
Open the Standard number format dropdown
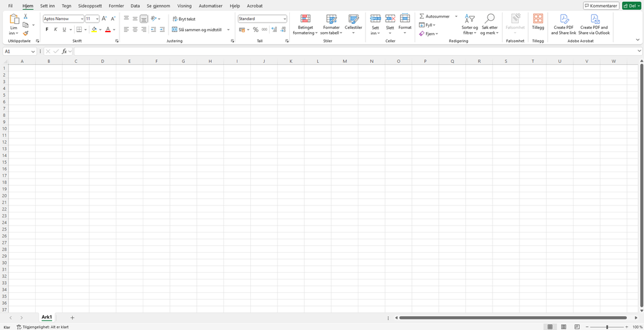click(x=284, y=19)
